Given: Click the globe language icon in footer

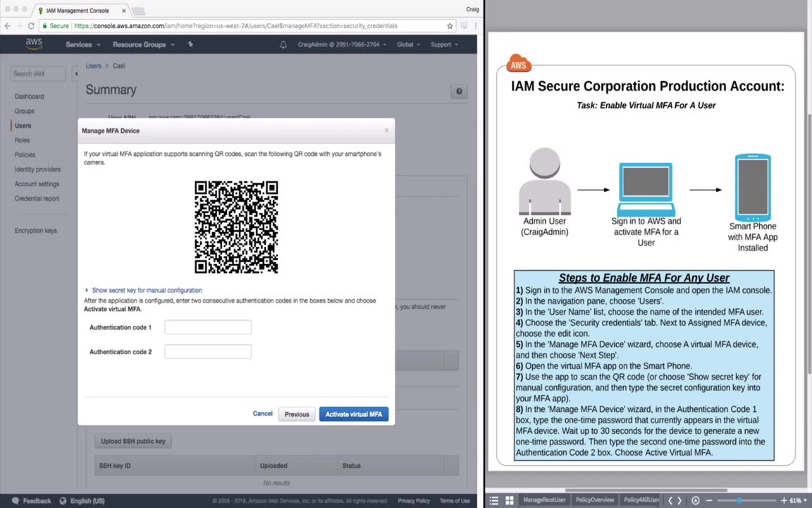Looking at the screenshot, I should click(x=63, y=501).
